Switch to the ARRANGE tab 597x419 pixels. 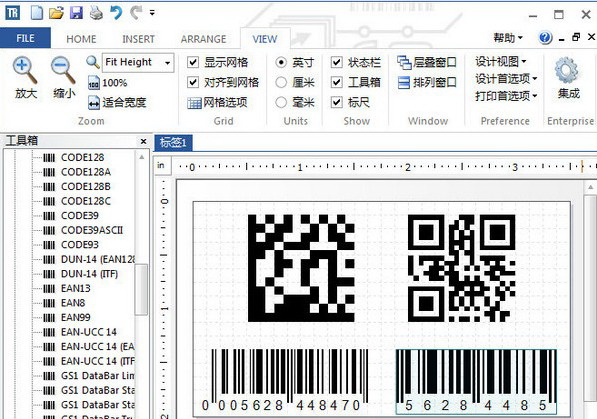tap(203, 39)
